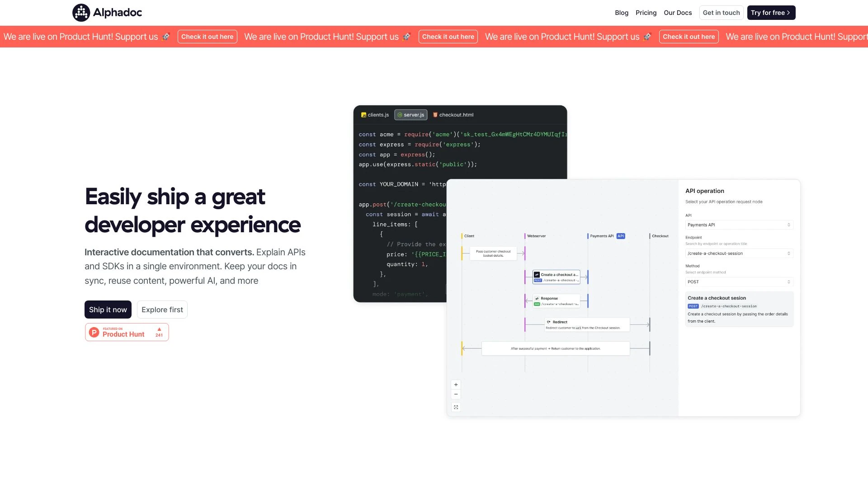This screenshot has height=488, width=868.
Task: Open the Pricing page
Action: (646, 12)
